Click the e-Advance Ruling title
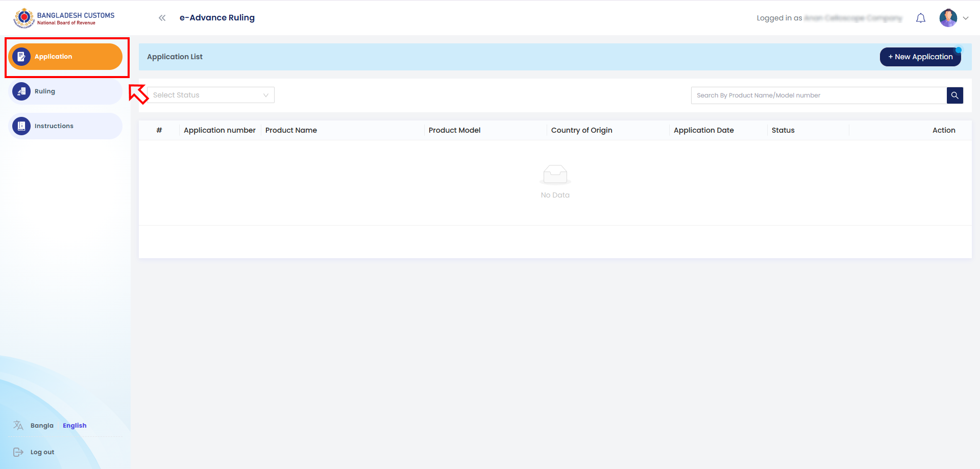Image resolution: width=980 pixels, height=469 pixels. tap(217, 17)
